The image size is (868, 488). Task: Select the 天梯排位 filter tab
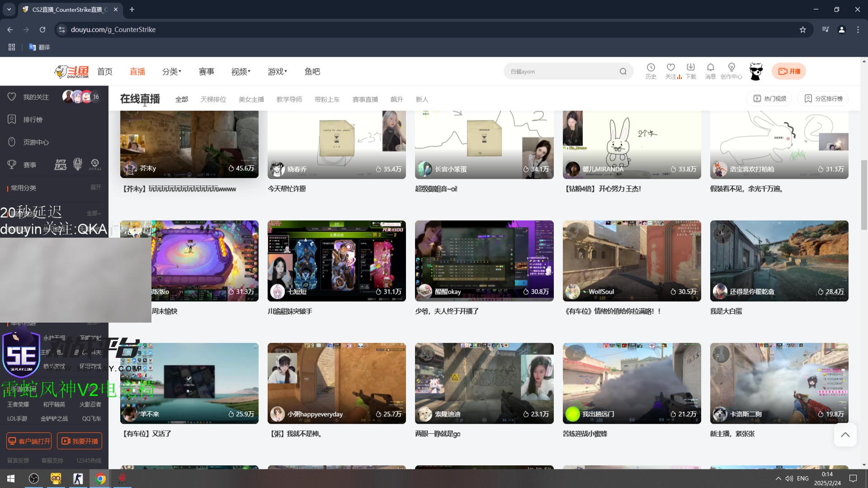213,99
